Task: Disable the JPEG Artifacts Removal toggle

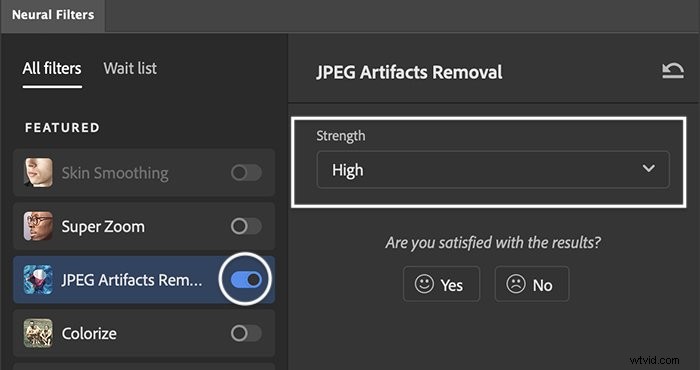Action: click(x=246, y=280)
